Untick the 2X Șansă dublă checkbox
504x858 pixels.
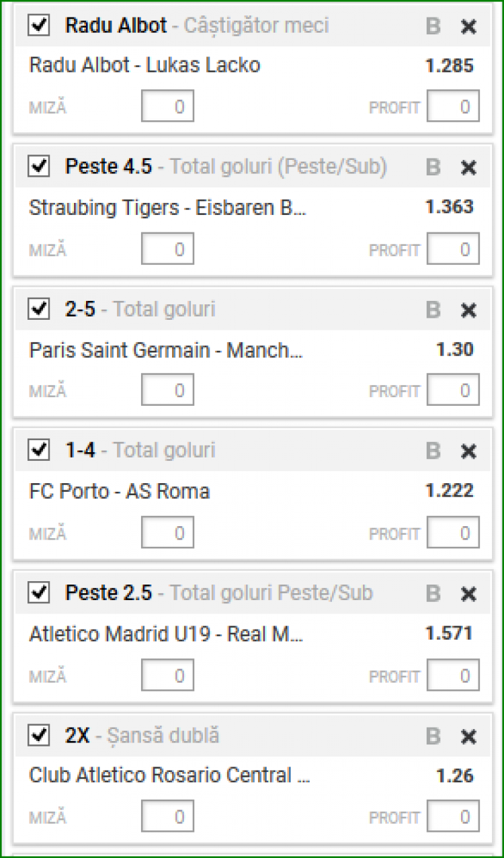tap(39, 735)
